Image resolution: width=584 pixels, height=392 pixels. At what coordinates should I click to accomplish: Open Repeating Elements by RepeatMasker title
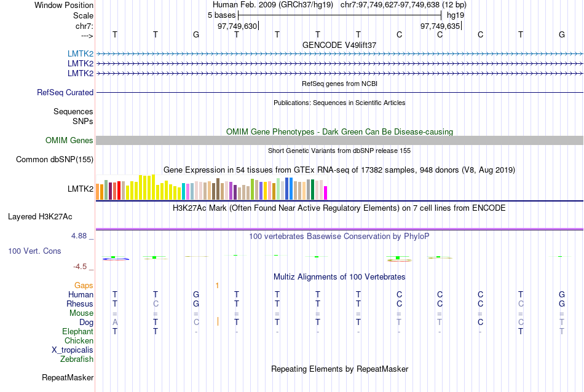click(339, 369)
